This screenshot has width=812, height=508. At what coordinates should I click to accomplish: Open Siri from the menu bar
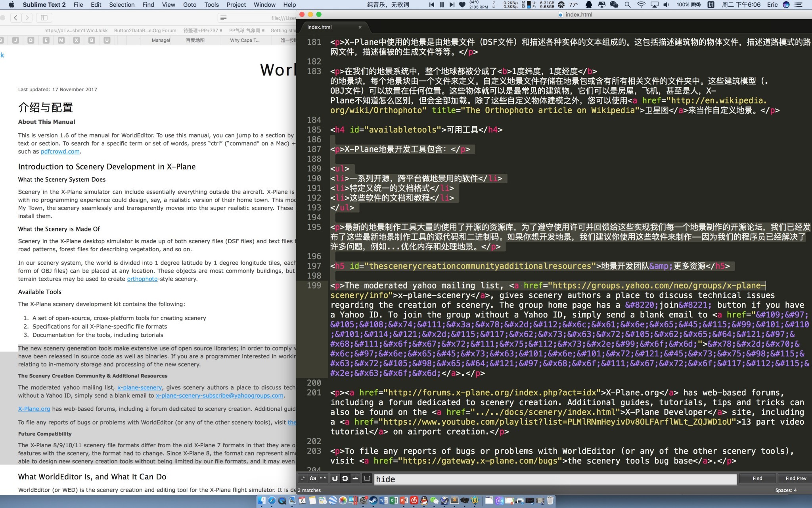[786, 5]
